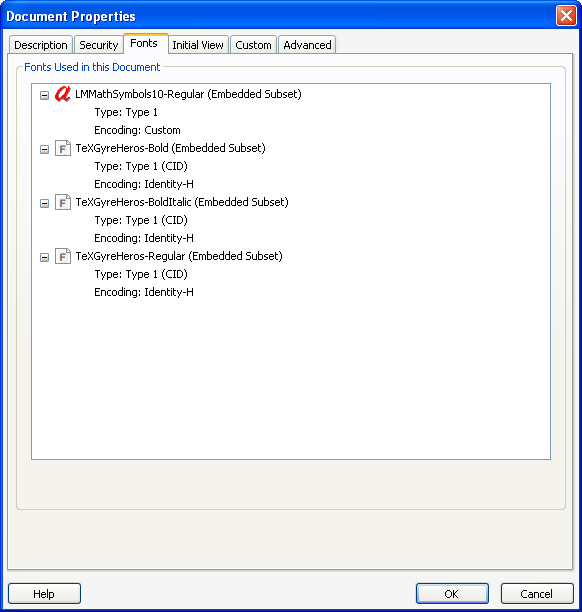The image size is (582, 612).
Task: Confirm with the OK button
Action: [452, 594]
